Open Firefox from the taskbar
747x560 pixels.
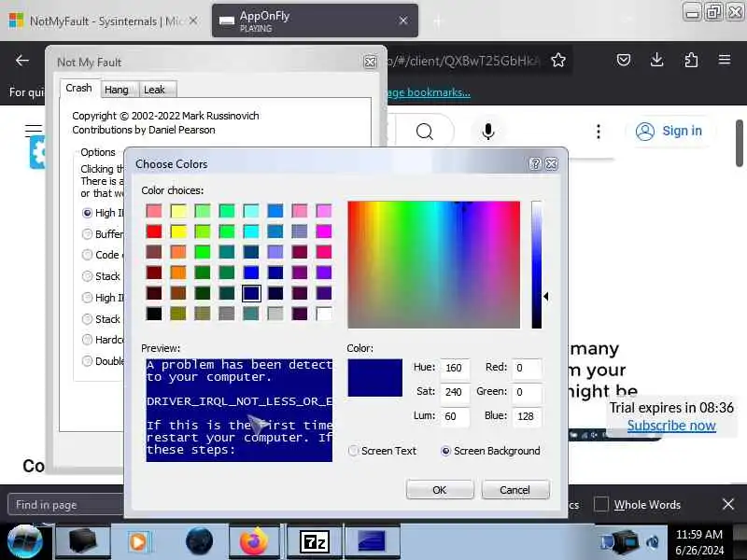[254, 542]
